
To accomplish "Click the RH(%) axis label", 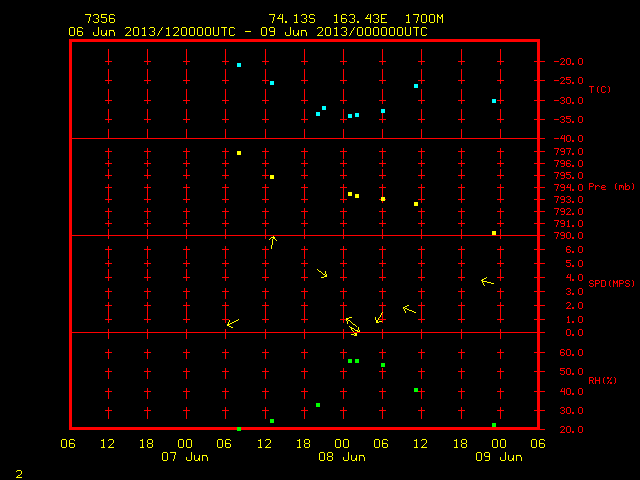I will [602, 380].
